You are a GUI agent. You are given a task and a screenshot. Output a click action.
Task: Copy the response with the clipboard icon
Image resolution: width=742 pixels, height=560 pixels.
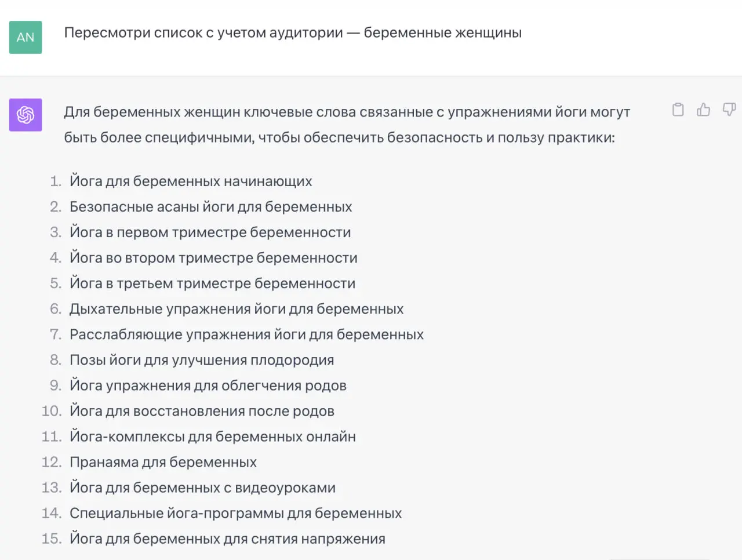pyautogui.click(x=678, y=110)
